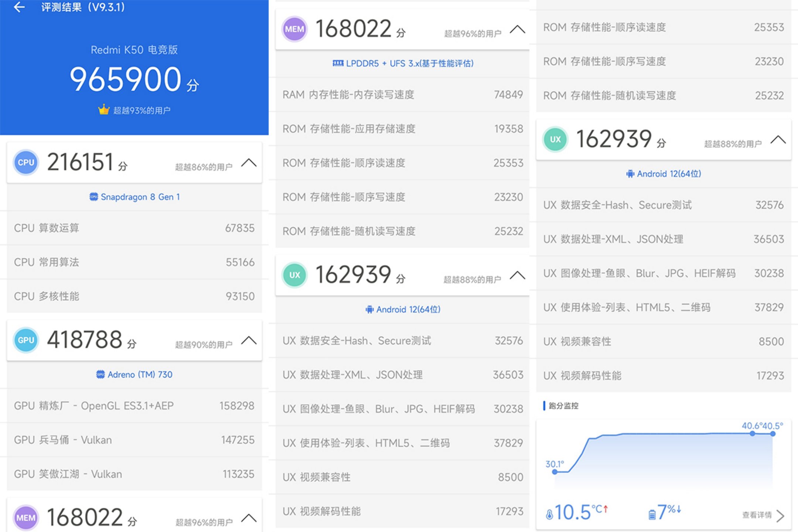Screen dimensions: 798x532
Task: Click the 评测结果 (V9.3.1) title
Action: click(83, 7)
